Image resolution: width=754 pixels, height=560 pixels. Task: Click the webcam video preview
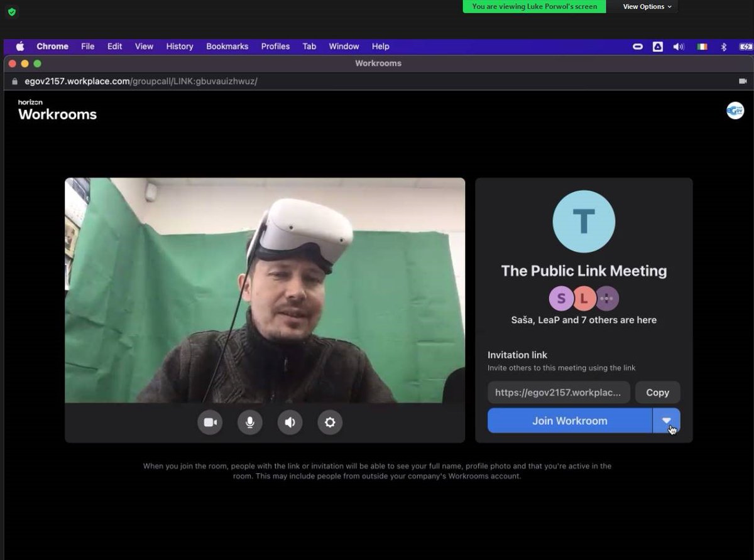tap(265, 290)
